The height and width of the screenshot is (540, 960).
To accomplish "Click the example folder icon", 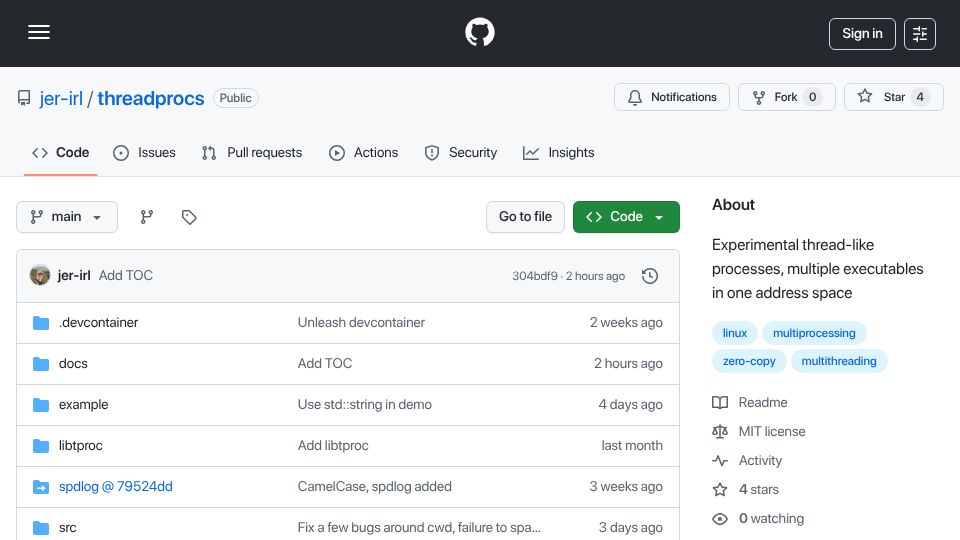I will (41, 405).
